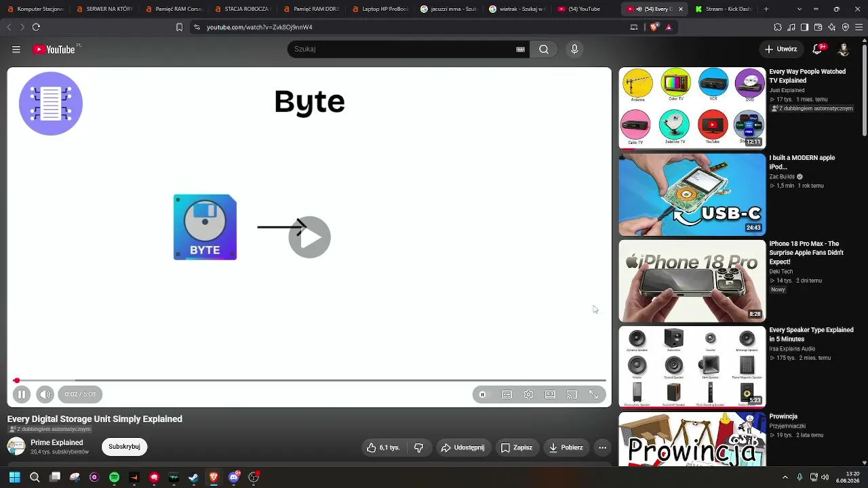Open Task View on the taskbar
Image resolution: width=868 pixels, height=488 pixels.
[55, 477]
